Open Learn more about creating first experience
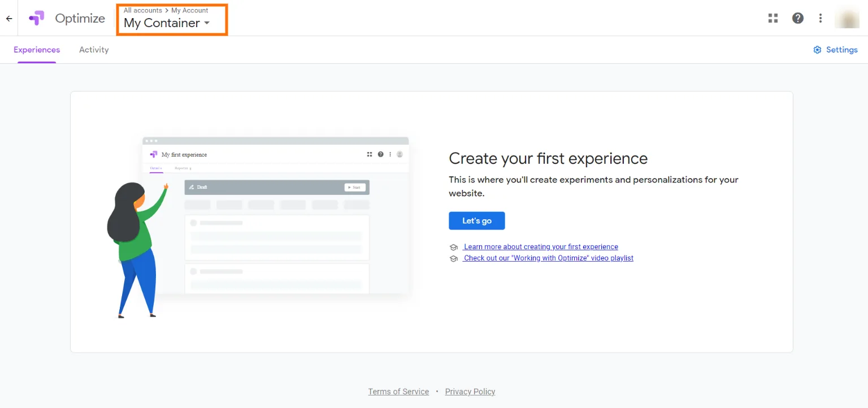This screenshot has width=868, height=408. coord(540,247)
